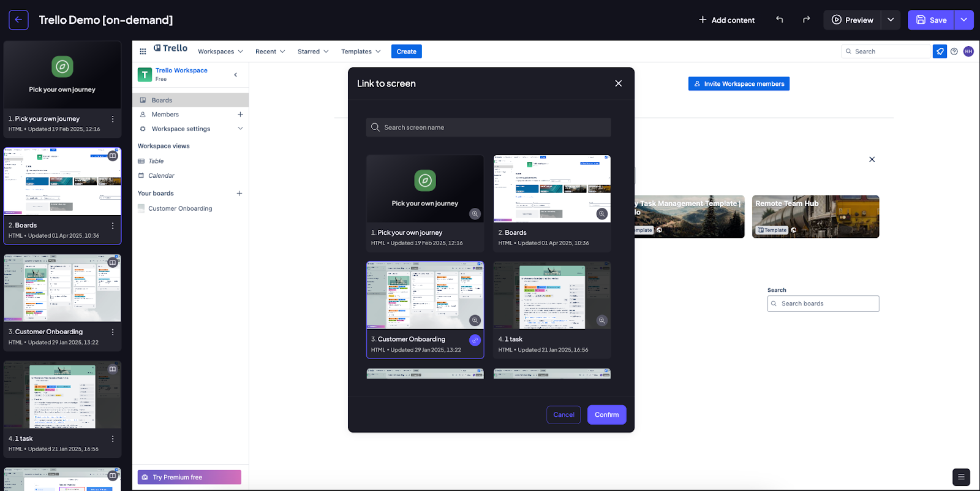980x491 pixels.
Task: Click Invite Workspace members button
Action: tap(739, 84)
